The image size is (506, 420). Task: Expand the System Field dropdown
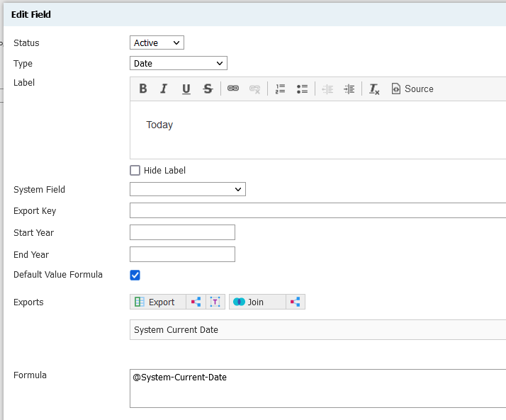(188, 189)
